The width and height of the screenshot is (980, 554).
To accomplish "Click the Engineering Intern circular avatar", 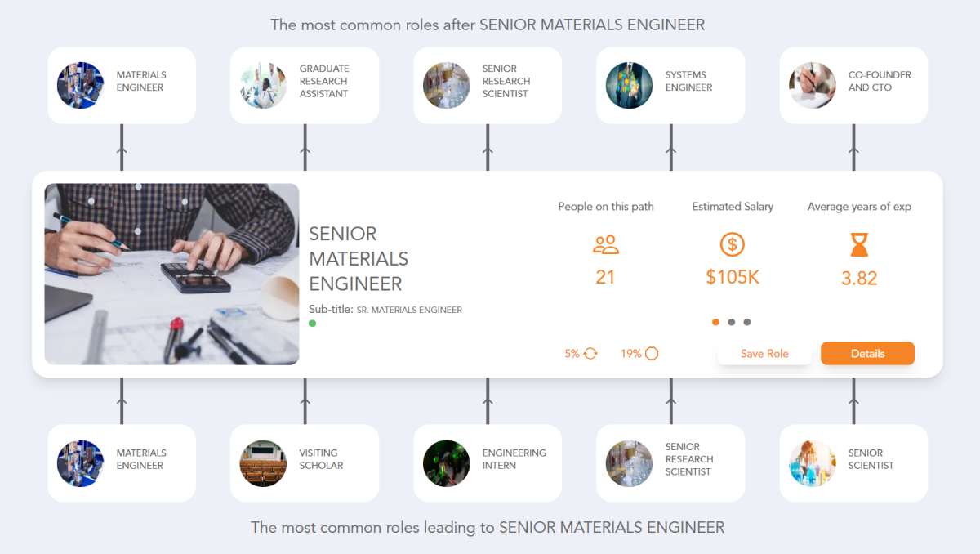I will [446, 462].
